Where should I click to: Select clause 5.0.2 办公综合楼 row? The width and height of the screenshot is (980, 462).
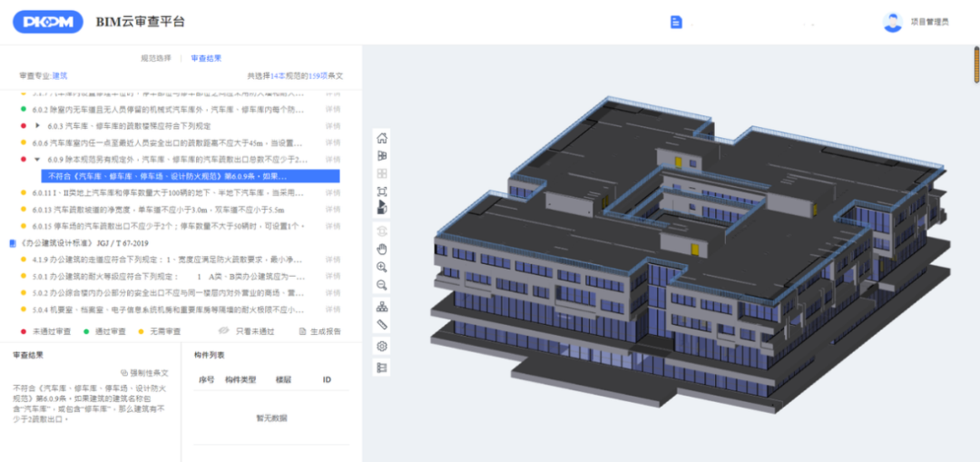(x=169, y=292)
